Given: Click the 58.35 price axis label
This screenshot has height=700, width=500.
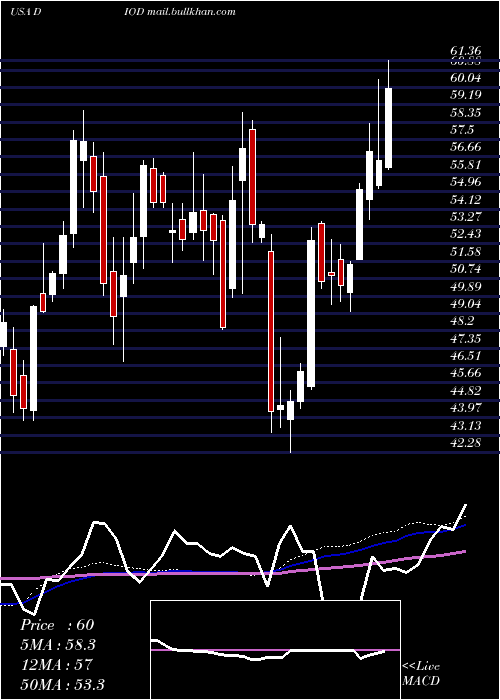Looking at the screenshot, I should click(x=465, y=112).
